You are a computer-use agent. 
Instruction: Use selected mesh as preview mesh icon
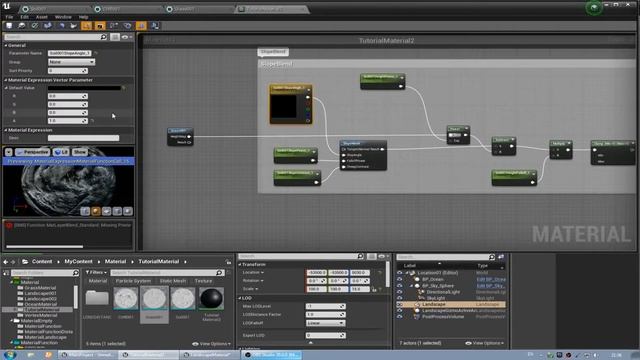point(128,211)
